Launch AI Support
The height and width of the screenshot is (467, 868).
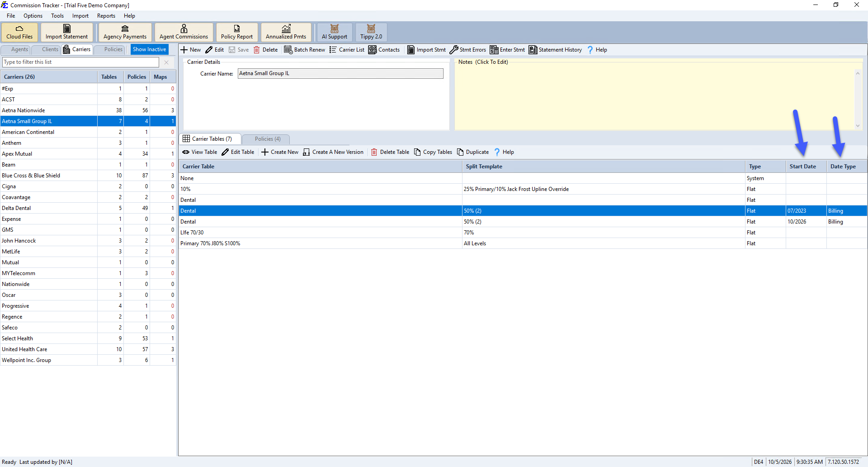pyautogui.click(x=335, y=32)
